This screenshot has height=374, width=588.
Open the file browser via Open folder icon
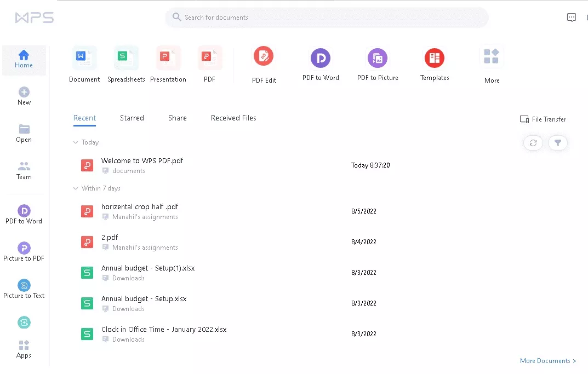click(24, 129)
